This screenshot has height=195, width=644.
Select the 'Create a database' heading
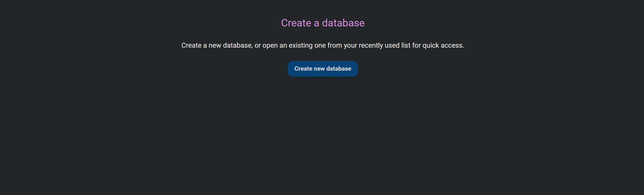(x=323, y=23)
